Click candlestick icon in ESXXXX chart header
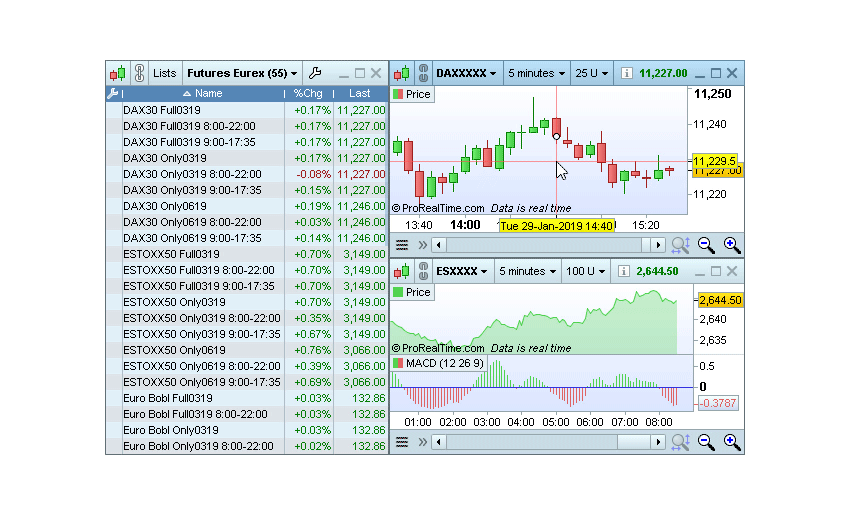 coord(402,271)
